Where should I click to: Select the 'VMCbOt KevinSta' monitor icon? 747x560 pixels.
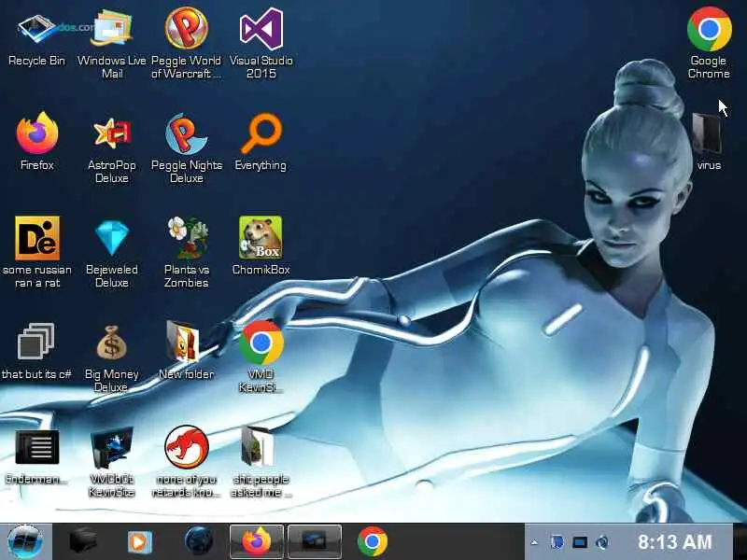(112, 462)
